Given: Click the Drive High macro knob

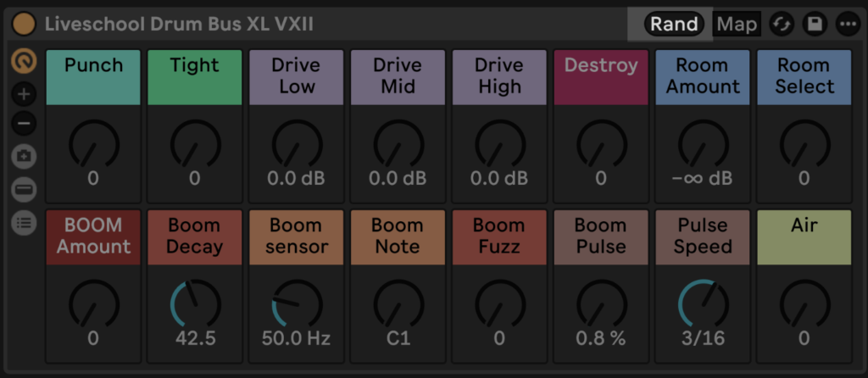Looking at the screenshot, I should coord(500,144).
